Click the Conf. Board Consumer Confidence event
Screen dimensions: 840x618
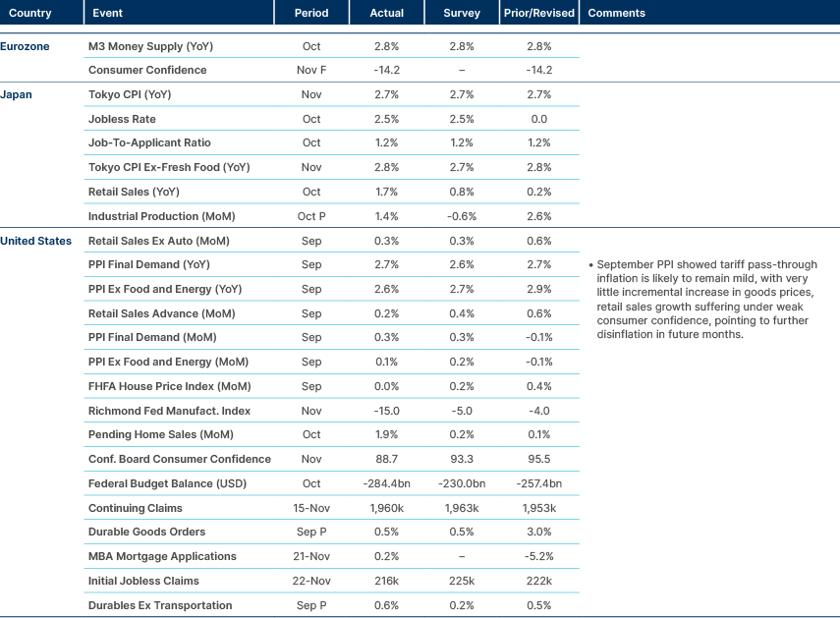click(x=178, y=459)
